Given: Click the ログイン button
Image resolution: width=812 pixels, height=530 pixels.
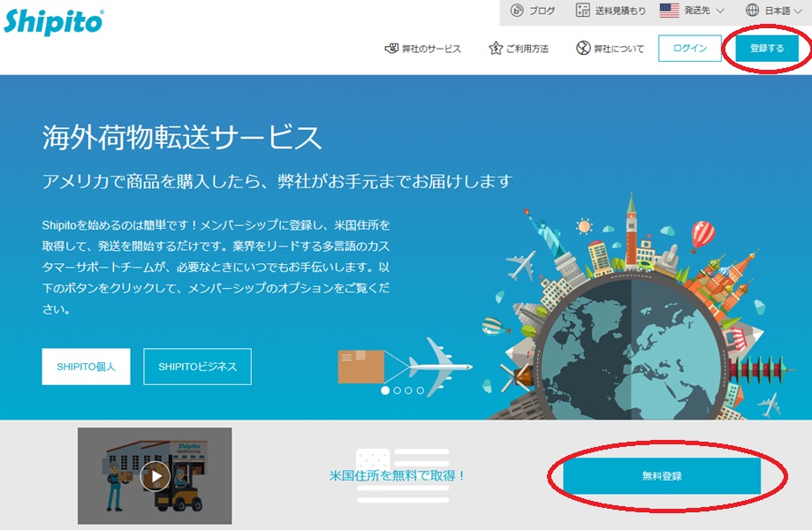Looking at the screenshot, I should click(x=689, y=49).
